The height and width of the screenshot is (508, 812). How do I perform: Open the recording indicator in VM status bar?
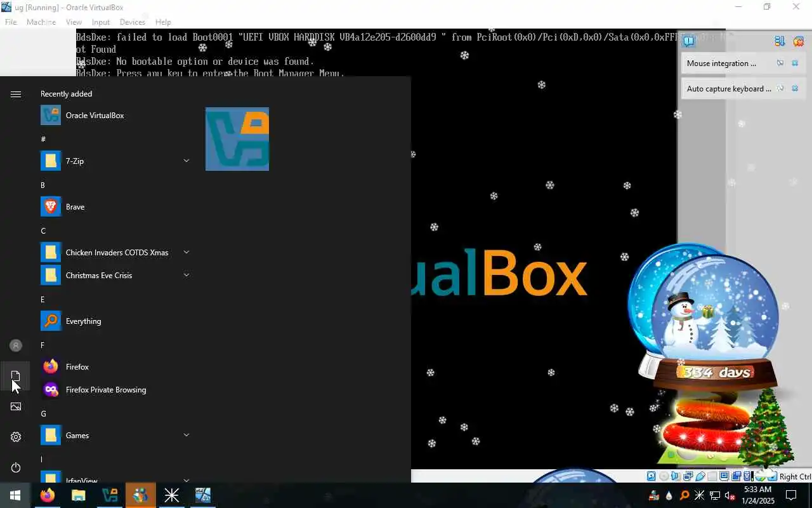coord(737,476)
